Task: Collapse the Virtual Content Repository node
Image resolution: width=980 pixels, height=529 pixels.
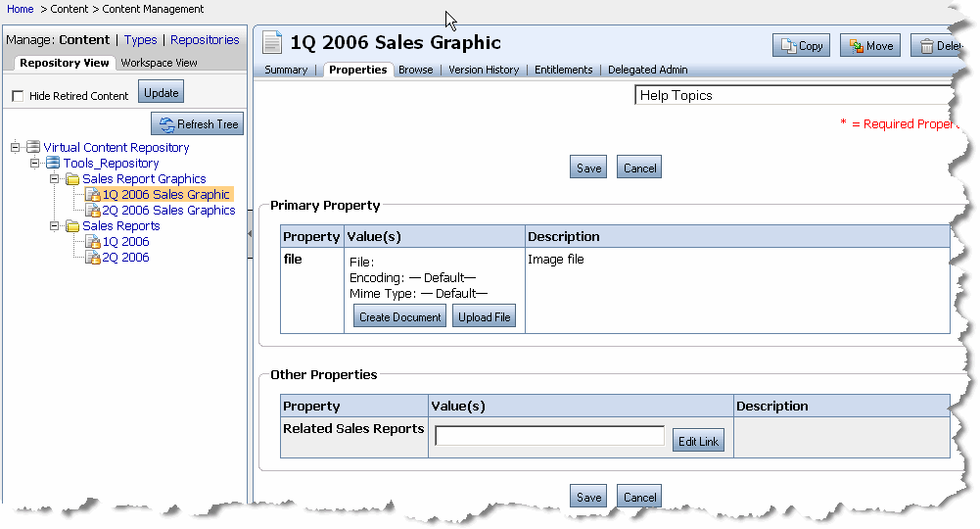Action: click(16, 147)
